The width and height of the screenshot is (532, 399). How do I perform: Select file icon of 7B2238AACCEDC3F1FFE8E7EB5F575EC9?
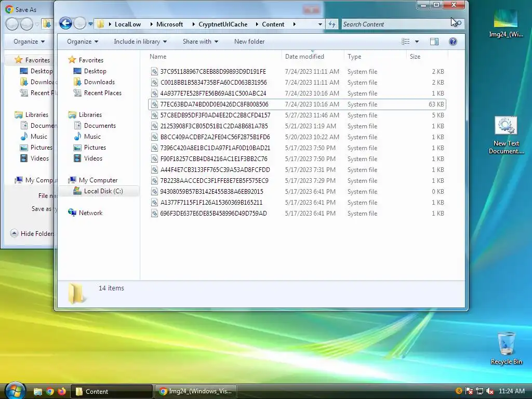154,180
